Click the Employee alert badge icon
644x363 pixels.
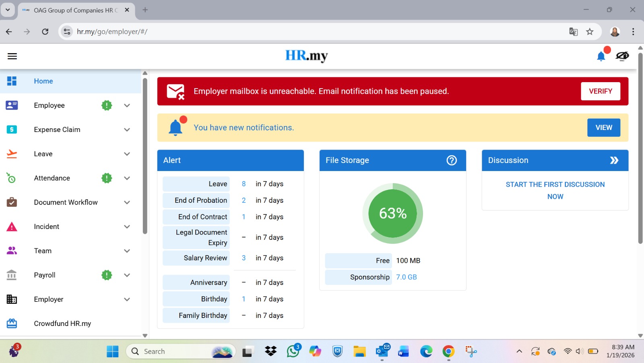[x=107, y=105]
